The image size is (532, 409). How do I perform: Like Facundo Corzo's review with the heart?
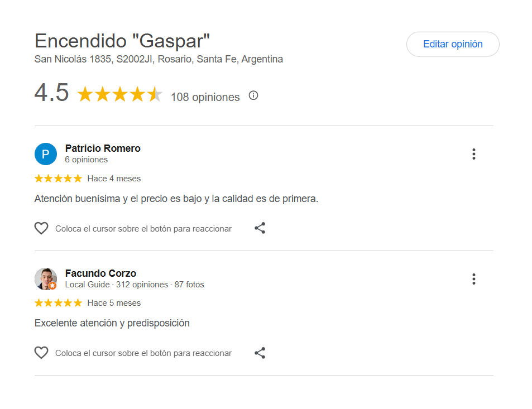click(x=41, y=353)
